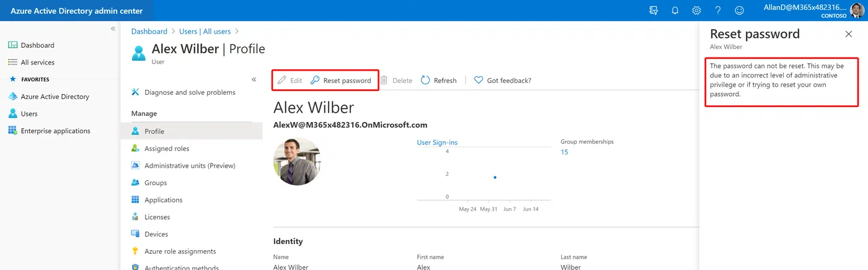Select Profile in the Manage menu
Image resolution: width=868 pixels, height=270 pixels.
[x=192, y=131]
